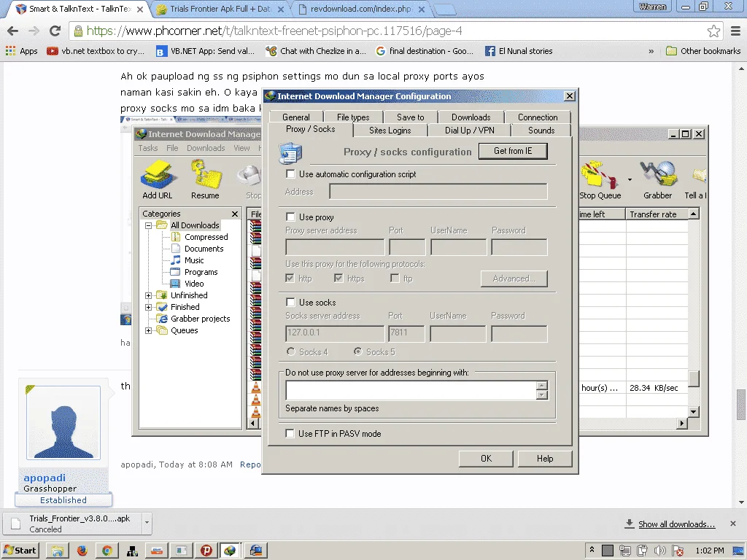Check the Use socks box
This screenshot has width=747, height=560.
tap(290, 302)
